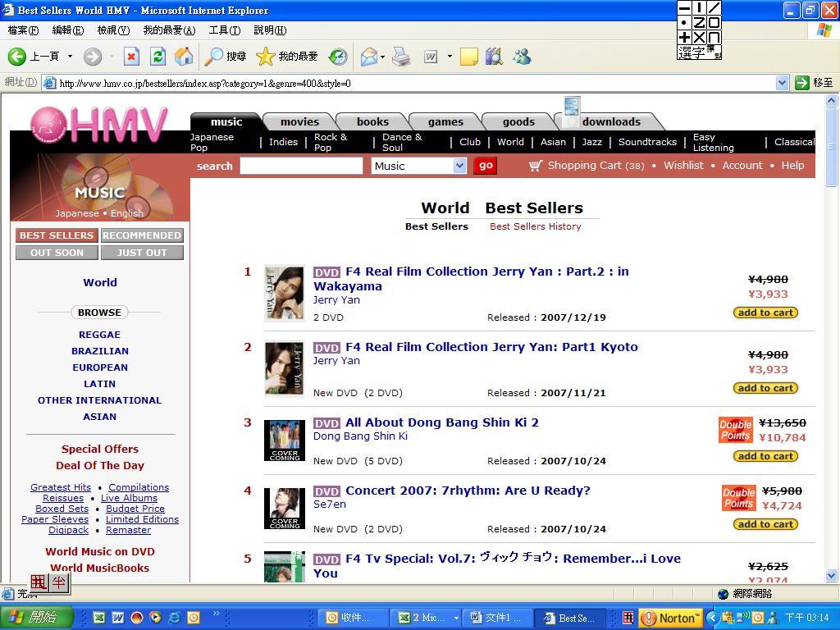Image resolution: width=840 pixels, height=630 pixels.
Task: Click the English language link under MUSIC
Action: [x=127, y=213]
